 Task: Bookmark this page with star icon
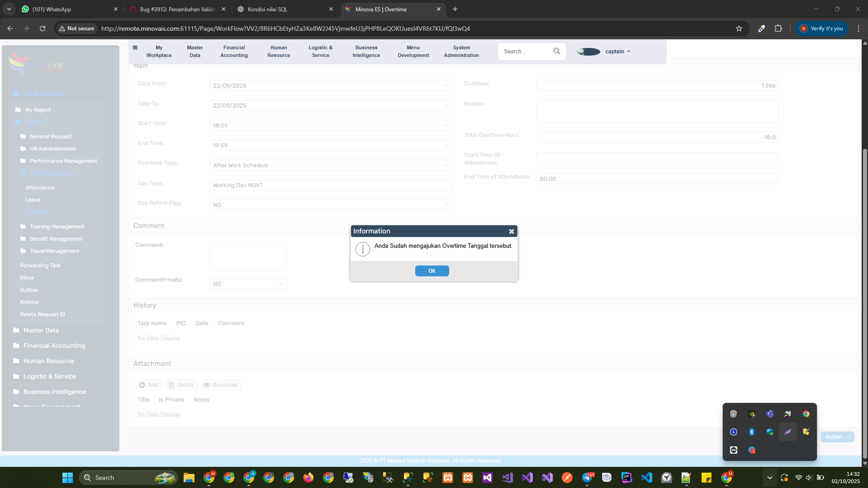pos(739,28)
